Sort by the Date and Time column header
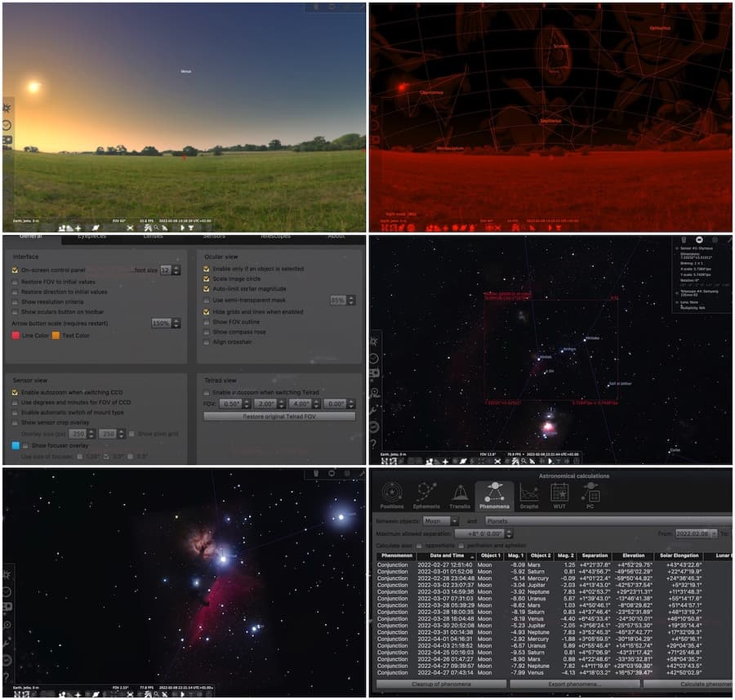Image resolution: width=735 pixels, height=700 pixels. coord(447,555)
